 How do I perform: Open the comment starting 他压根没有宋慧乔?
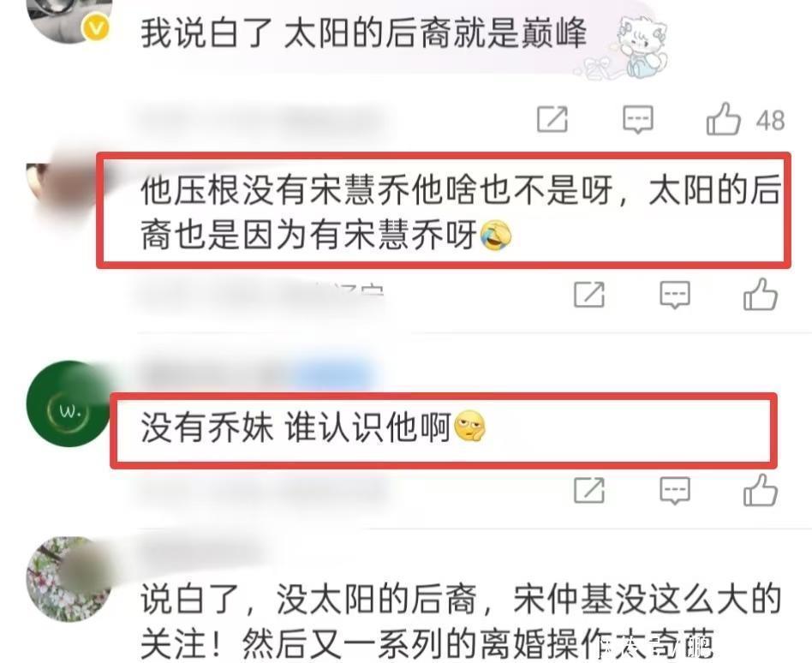(x=460, y=213)
